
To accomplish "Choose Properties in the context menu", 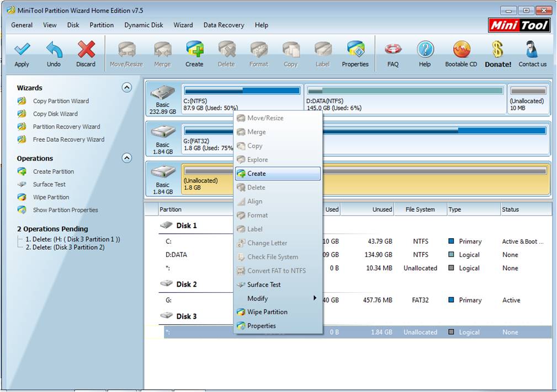I will (x=278, y=326).
